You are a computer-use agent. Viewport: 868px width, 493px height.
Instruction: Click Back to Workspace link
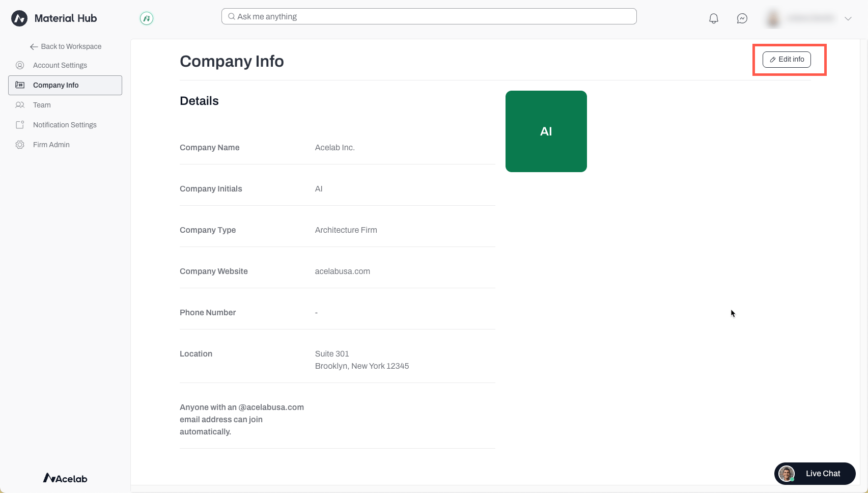point(66,46)
